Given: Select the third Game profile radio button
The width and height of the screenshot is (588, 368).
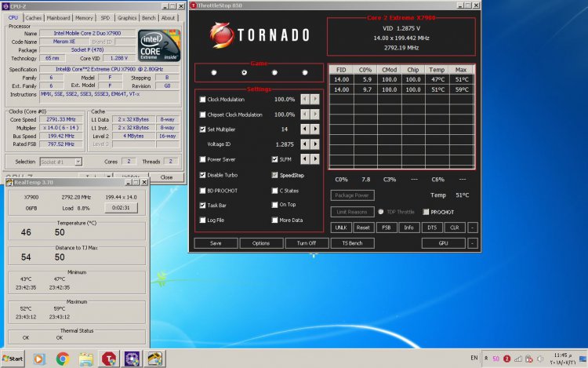Looking at the screenshot, I should (274, 72).
